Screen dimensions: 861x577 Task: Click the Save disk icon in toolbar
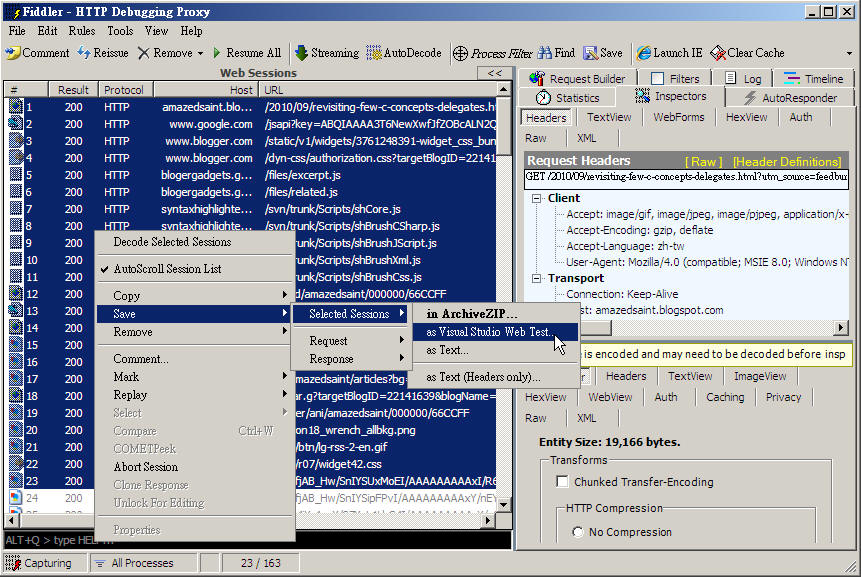click(x=590, y=53)
